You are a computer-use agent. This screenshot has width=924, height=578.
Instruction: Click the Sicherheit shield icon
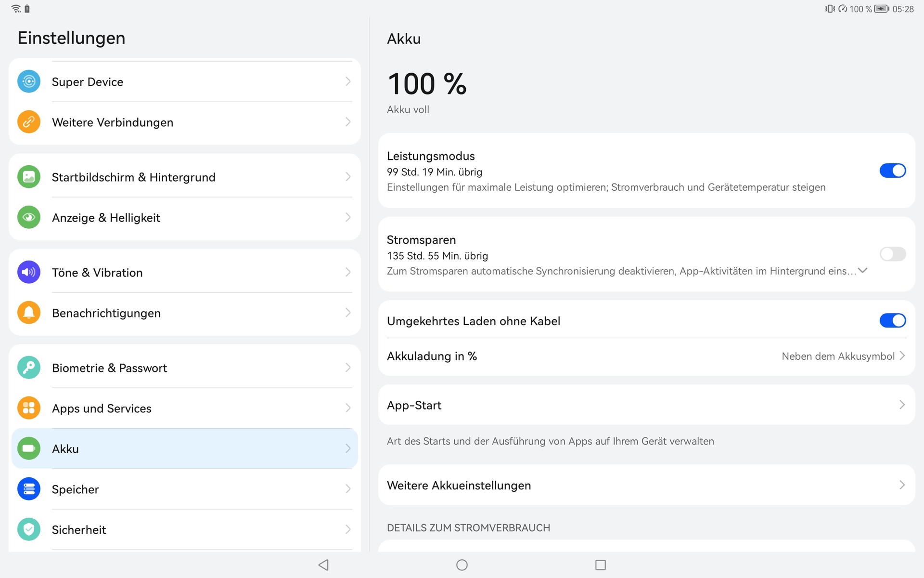point(29,529)
